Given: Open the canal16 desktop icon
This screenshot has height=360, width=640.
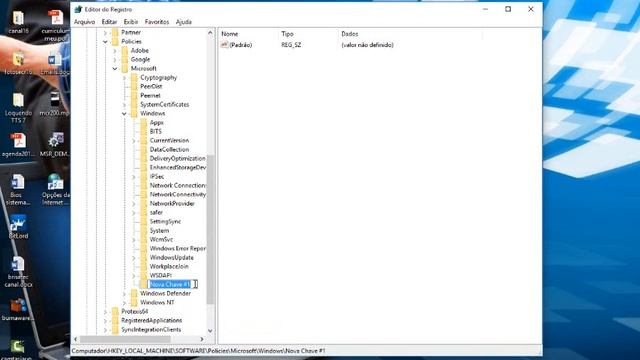Looking at the screenshot, I should [x=18, y=22].
